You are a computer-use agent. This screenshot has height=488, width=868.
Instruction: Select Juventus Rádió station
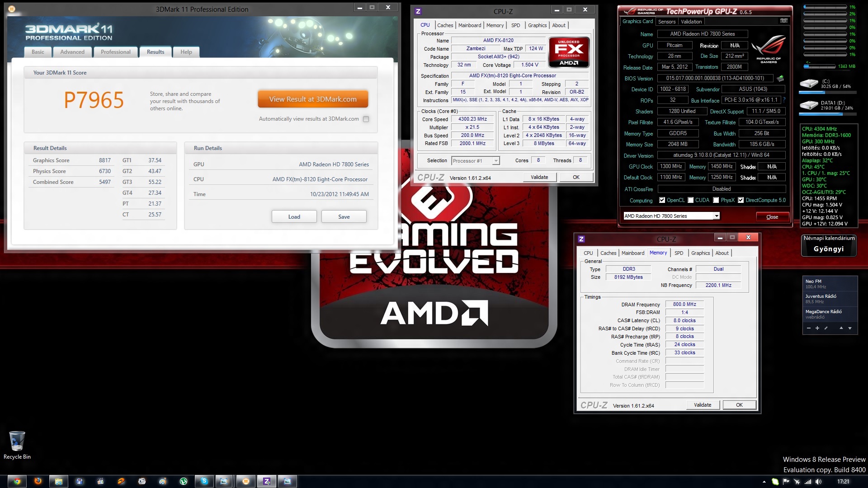(830, 299)
